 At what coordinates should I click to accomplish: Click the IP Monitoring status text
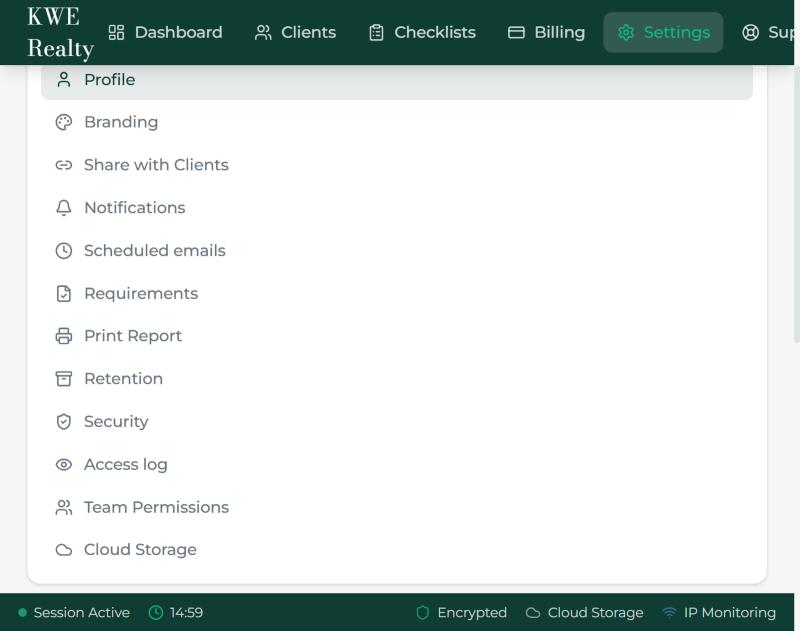730,613
